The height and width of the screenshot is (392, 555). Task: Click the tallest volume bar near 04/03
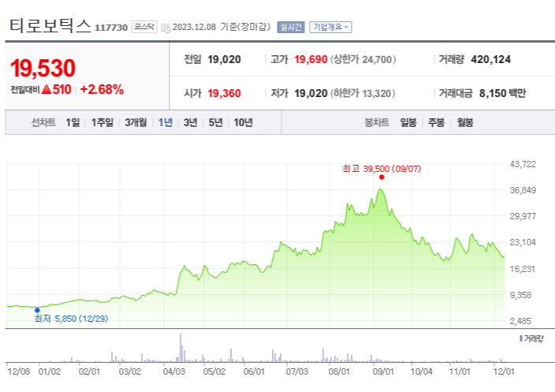181,348
